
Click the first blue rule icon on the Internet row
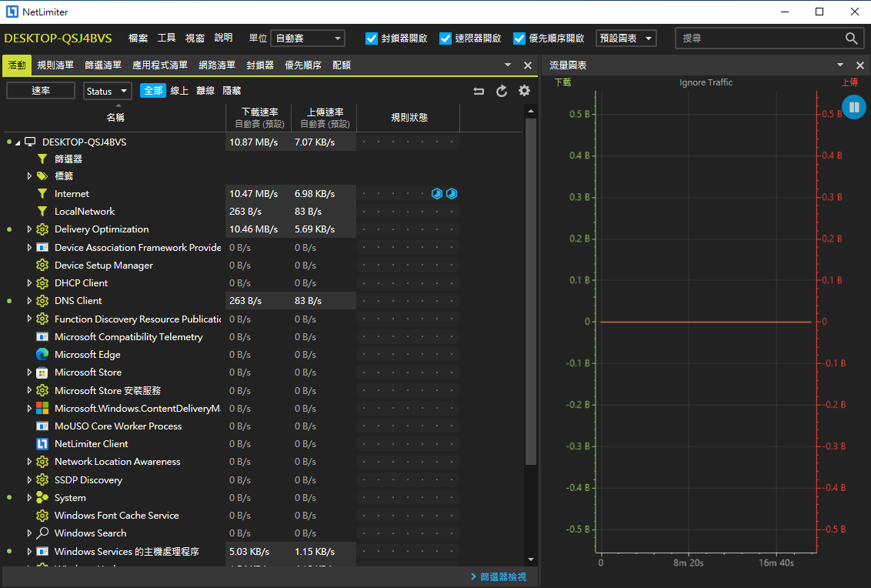pyautogui.click(x=437, y=193)
